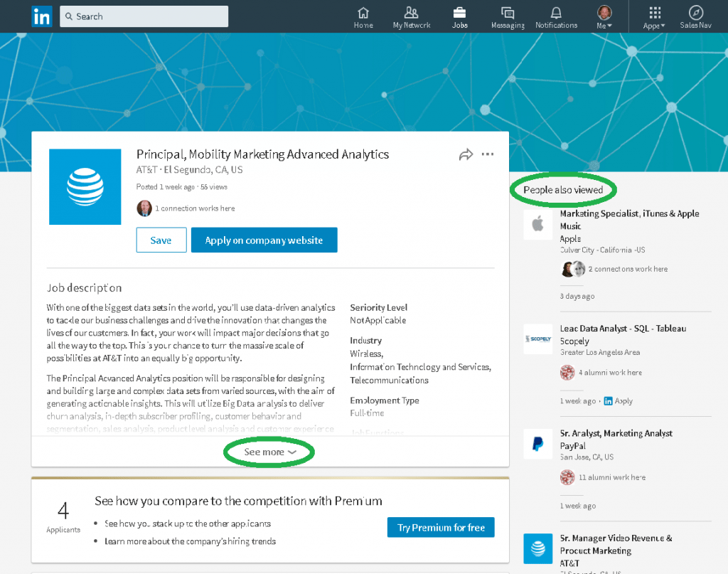Screen dimensions: 728x574
Task: Click 'See how you compare to the competition' heading
Action: [x=238, y=501]
